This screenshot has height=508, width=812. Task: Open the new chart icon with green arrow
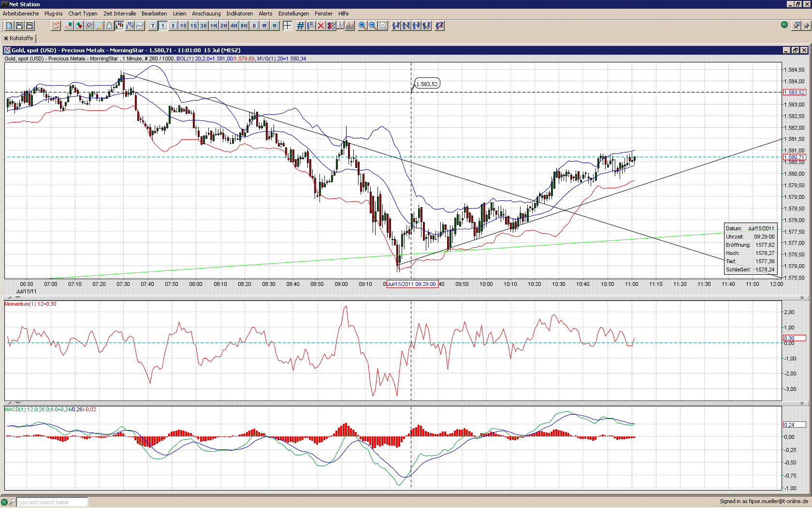69,26
